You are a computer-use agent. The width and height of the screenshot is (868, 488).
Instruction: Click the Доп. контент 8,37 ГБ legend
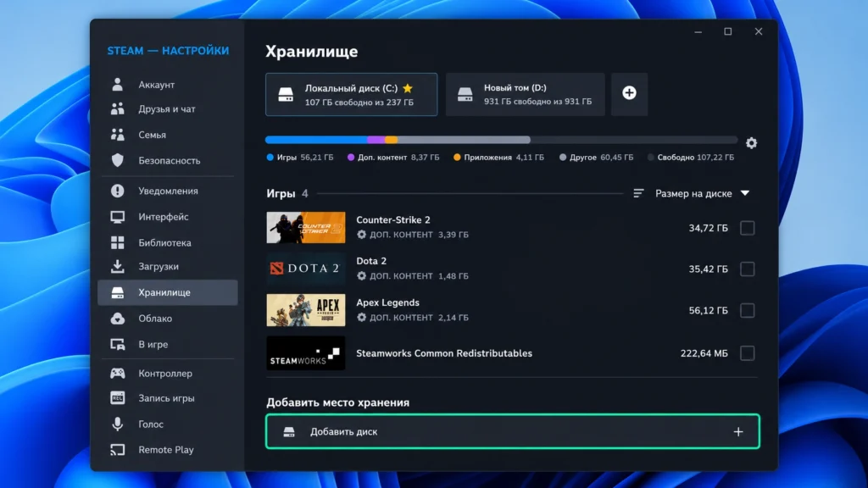[x=393, y=157]
